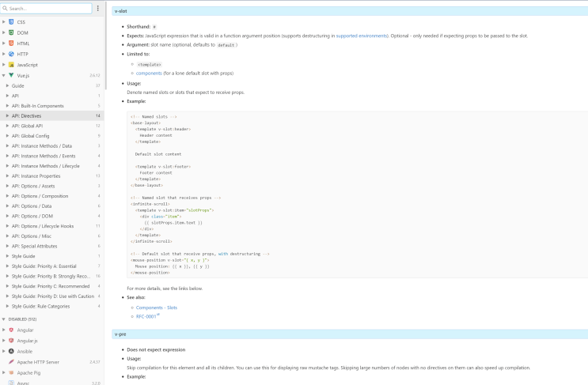Click the search magnifier icon

(5, 8)
